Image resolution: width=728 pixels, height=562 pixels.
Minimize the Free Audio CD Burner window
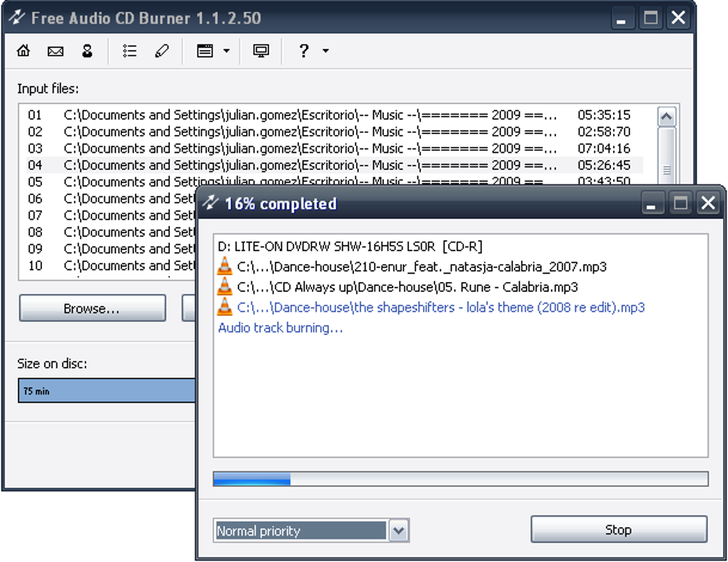tap(621, 18)
